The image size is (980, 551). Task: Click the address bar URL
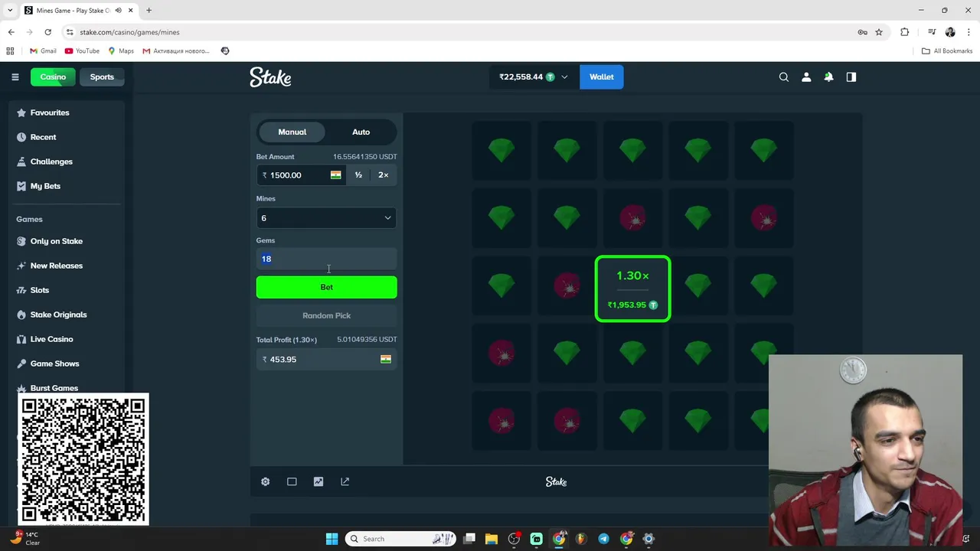pos(129,32)
